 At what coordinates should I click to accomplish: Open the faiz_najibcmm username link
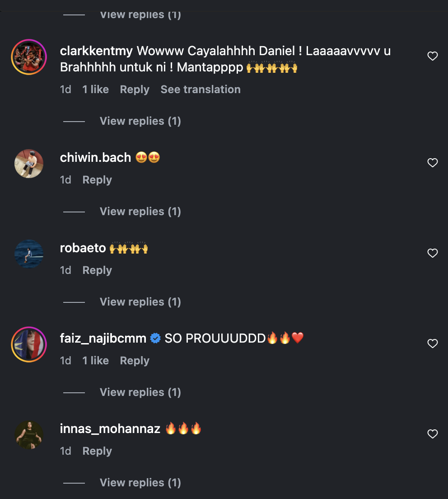(x=103, y=338)
